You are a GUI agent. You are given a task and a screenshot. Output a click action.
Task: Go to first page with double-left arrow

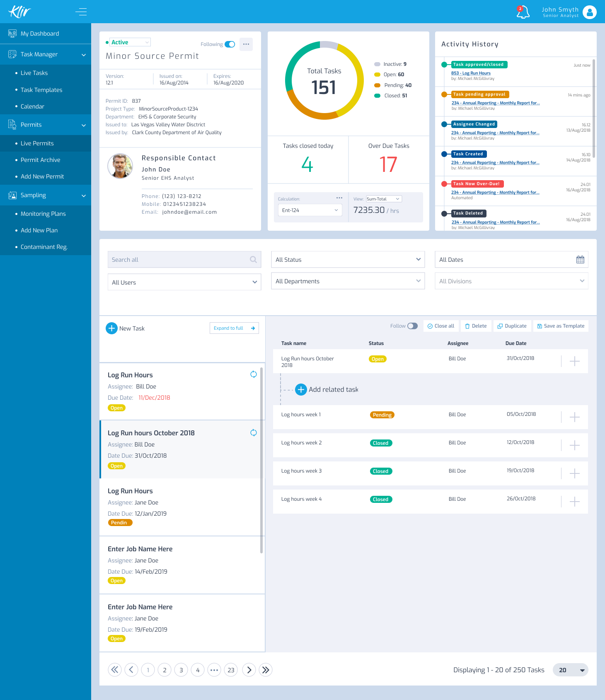(x=115, y=670)
